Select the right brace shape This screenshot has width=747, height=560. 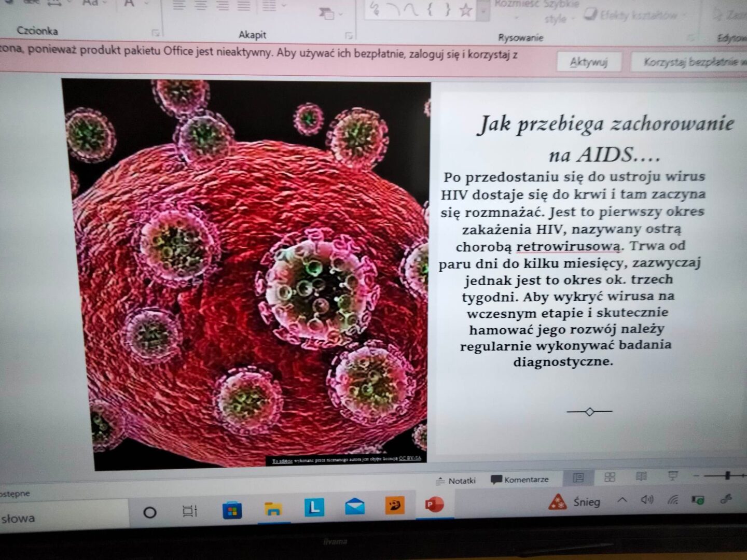click(447, 10)
